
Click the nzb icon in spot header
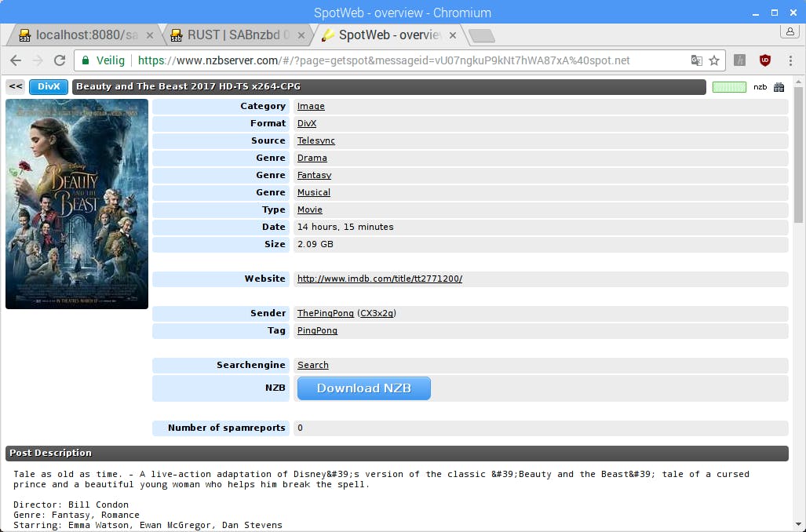point(760,87)
